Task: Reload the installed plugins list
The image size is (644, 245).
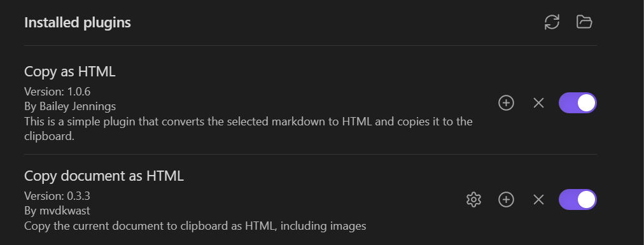Action: pos(552,22)
